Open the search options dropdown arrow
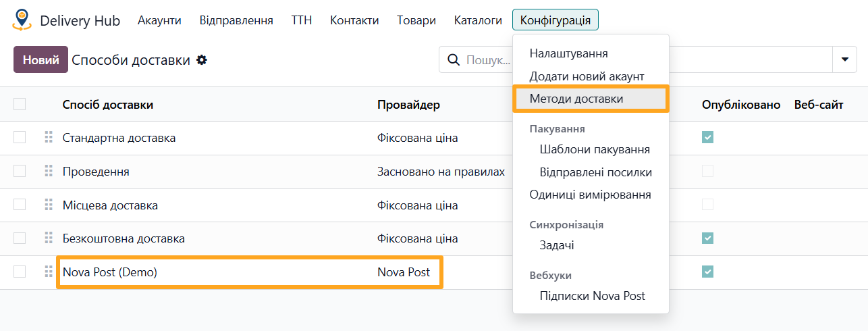 coord(844,59)
